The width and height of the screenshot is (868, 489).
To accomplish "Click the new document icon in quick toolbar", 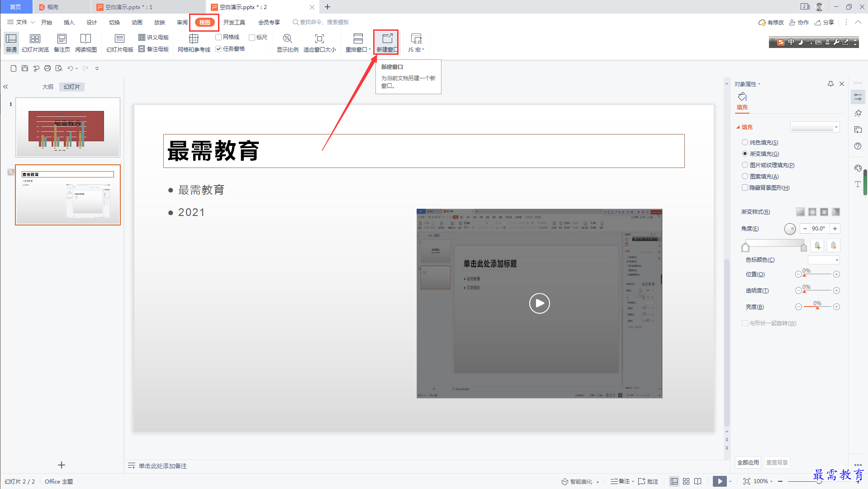I will pyautogui.click(x=14, y=68).
